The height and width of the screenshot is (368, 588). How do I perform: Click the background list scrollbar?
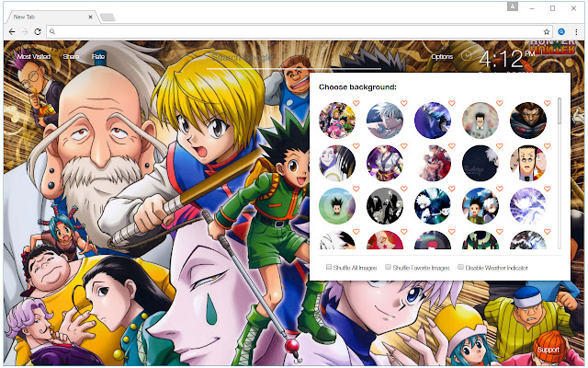pyautogui.click(x=560, y=111)
